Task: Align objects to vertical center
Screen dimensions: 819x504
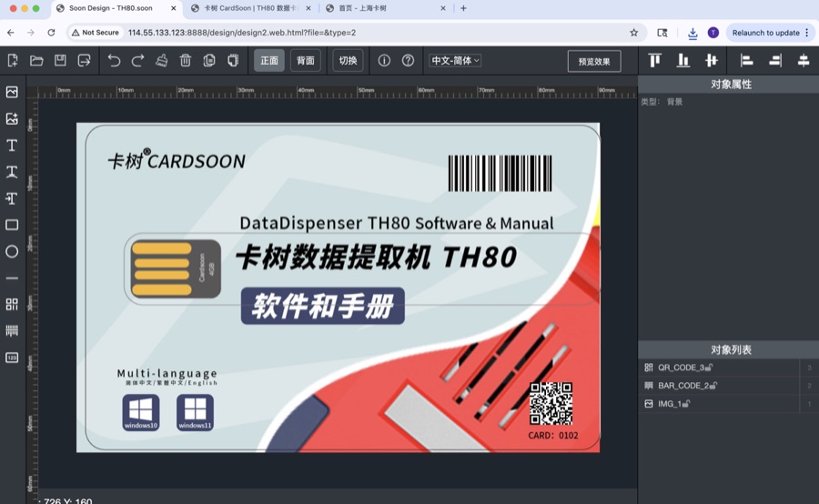Action: click(x=712, y=61)
